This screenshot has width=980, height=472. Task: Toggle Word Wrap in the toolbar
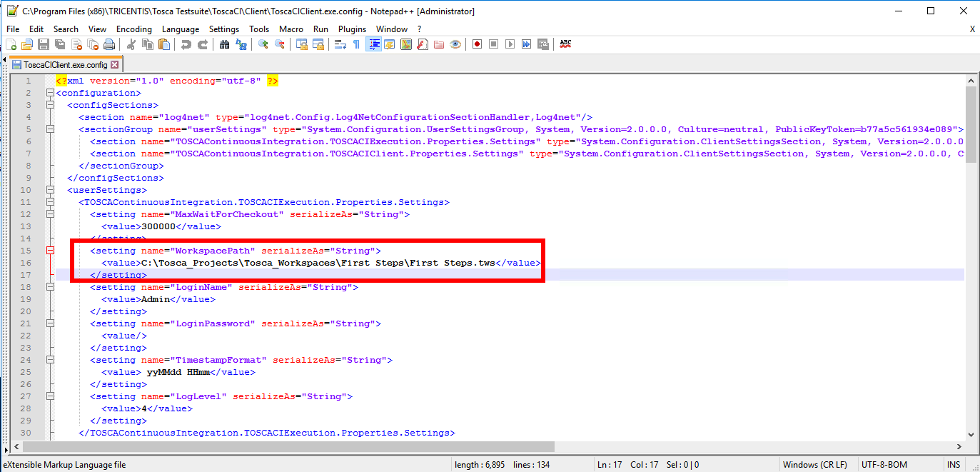[340, 44]
